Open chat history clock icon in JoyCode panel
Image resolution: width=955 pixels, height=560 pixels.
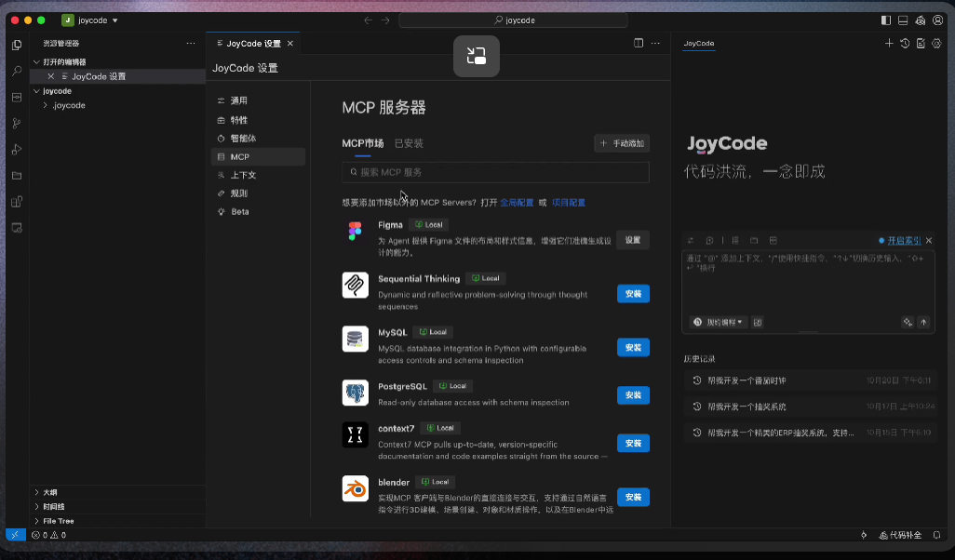(x=905, y=43)
